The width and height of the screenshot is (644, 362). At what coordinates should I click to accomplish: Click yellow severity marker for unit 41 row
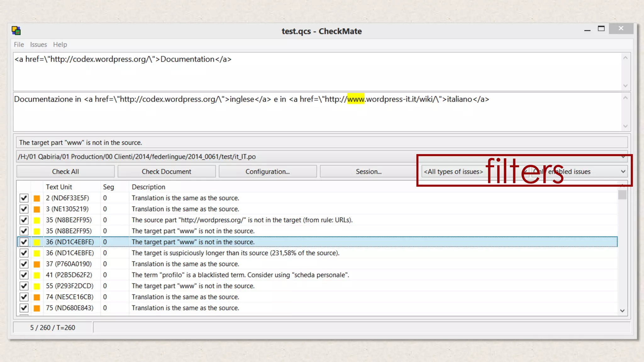pos(37,275)
